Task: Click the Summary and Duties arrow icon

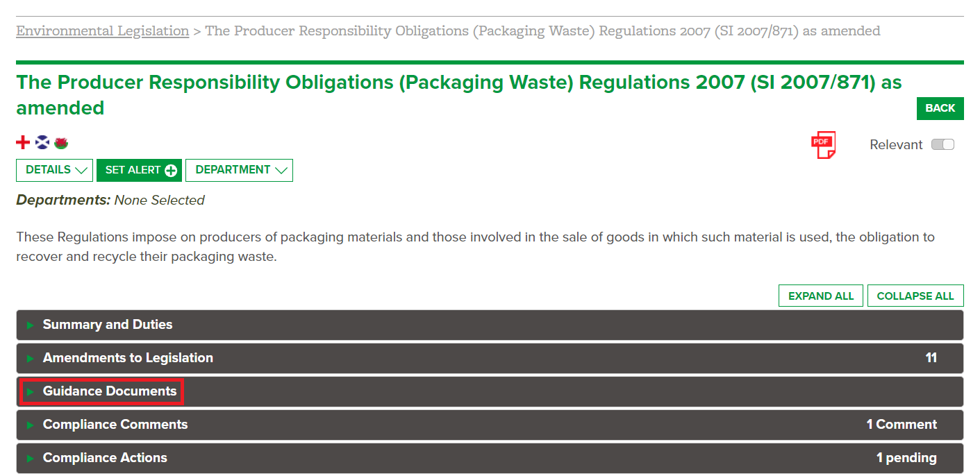Action: [30, 325]
